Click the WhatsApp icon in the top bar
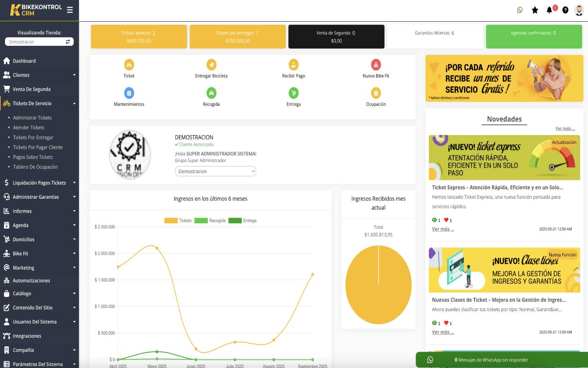Image resolution: width=588 pixels, height=368 pixels. tap(519, 9)
